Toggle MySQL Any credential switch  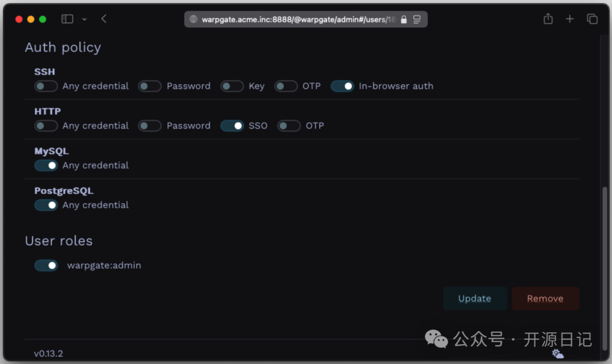pos(46,166)
